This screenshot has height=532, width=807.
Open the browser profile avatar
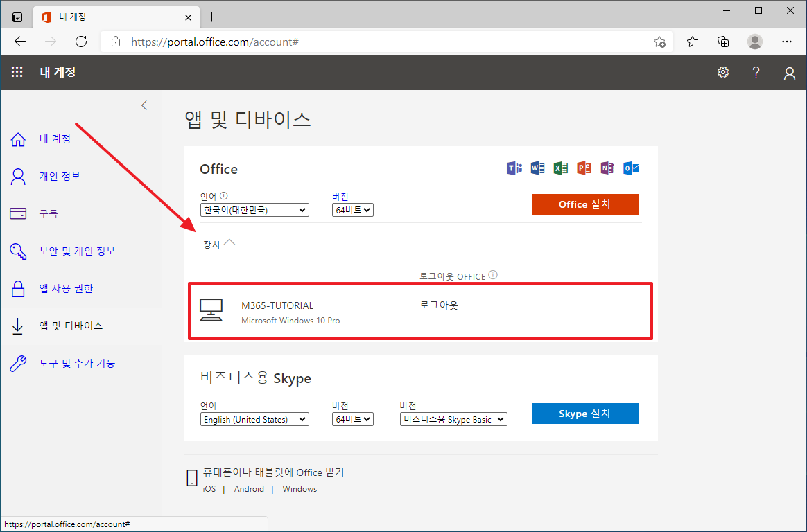pos(755,42)
